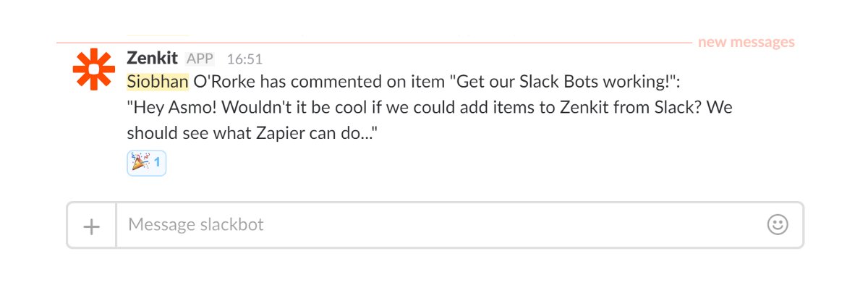Focus the Message slackbot input field
Image resolution: width=868 pixels, height=293 pixels.
pos(441,226)
